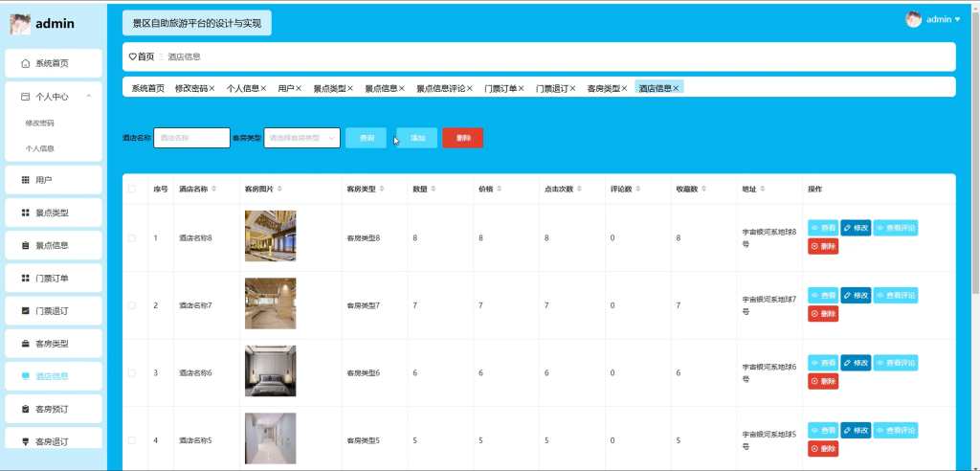The image size is (980, 471).
Task: Click the page vertical scrollbar
Action: [975, 150]
